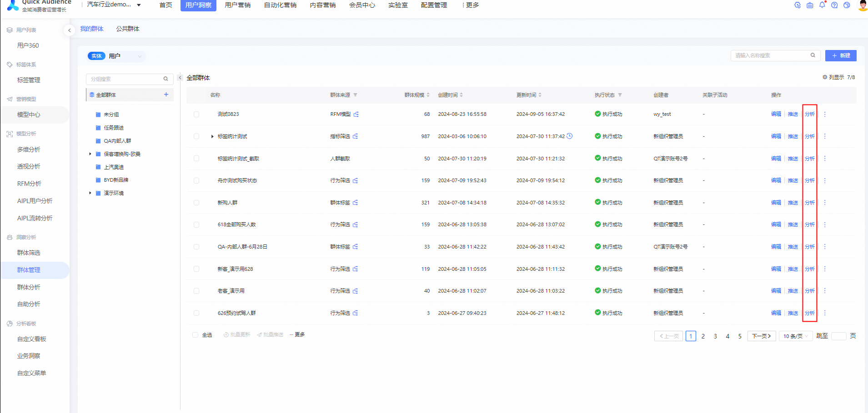Switch to 我的群体 tab
Screen dimensions: 868x413
click(x=92, y=29)
